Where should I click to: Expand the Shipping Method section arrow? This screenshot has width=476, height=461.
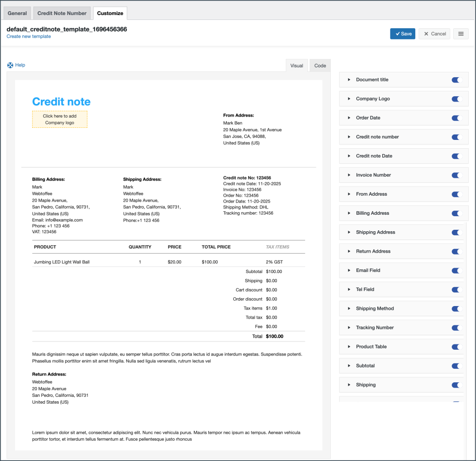tap(349, 308)
